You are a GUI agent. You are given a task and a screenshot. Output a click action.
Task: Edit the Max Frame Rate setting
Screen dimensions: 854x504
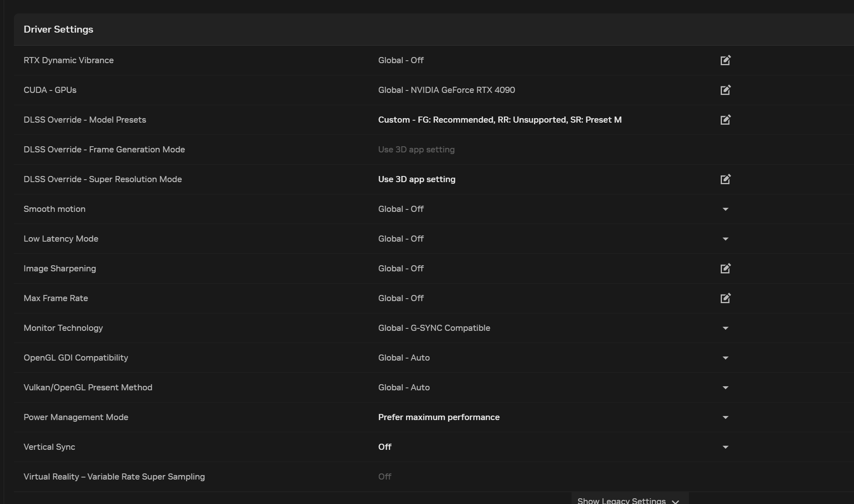tap(725, 298)
